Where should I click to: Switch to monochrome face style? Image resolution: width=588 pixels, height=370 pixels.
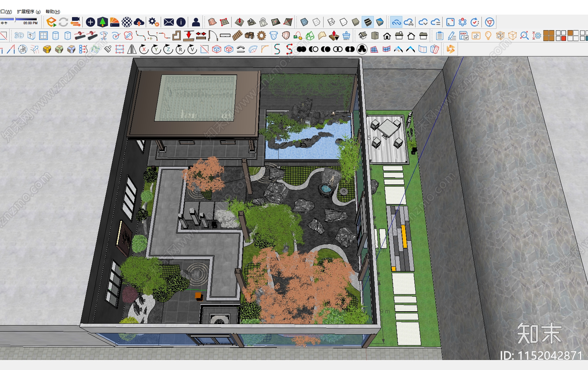coord(380,22)
